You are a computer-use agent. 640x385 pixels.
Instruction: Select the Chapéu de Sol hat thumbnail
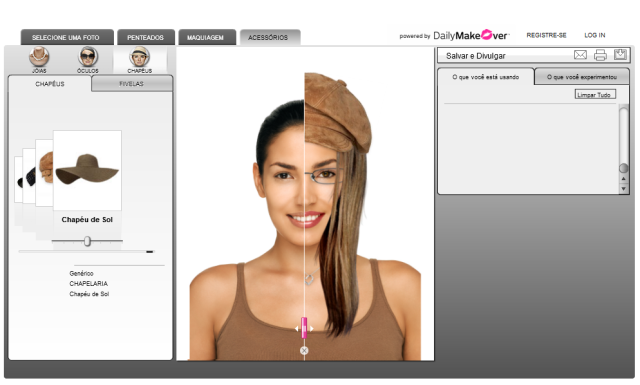(x=87, y=170)
